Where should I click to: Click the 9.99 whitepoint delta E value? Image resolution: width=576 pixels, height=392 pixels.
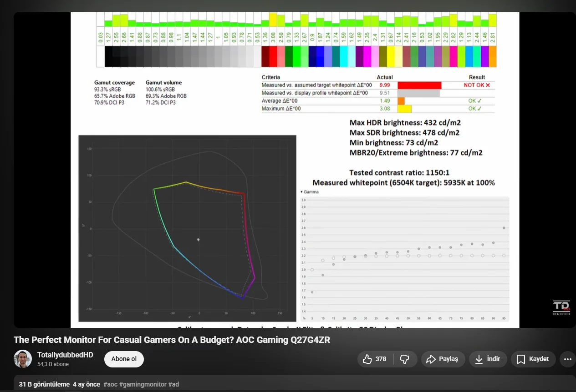tap(385, 85)
